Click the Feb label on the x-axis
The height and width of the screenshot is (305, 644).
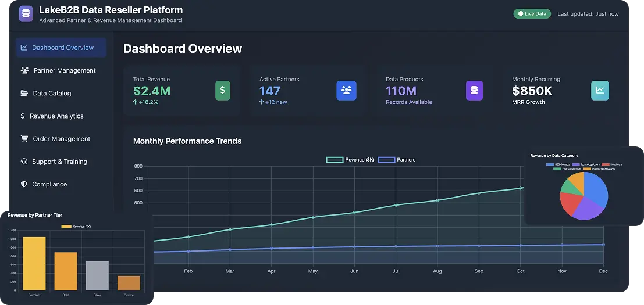[x=188, y=271]
